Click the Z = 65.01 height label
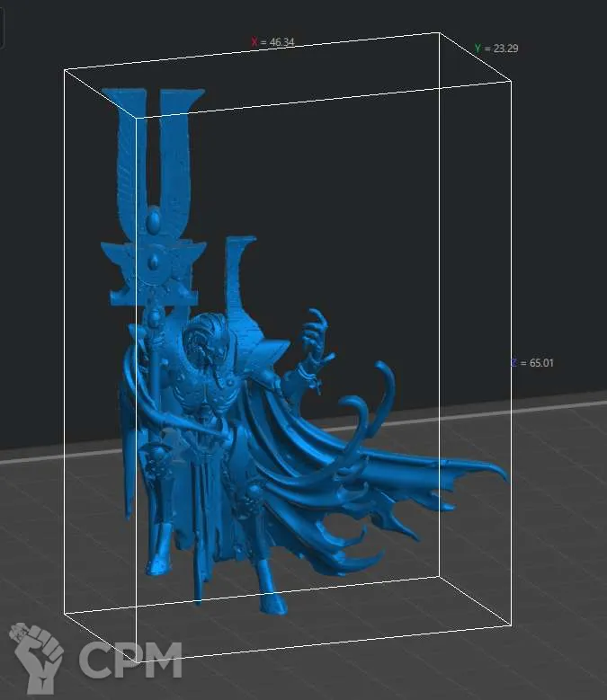Viewport: 607px width, 700px height. 533,363
